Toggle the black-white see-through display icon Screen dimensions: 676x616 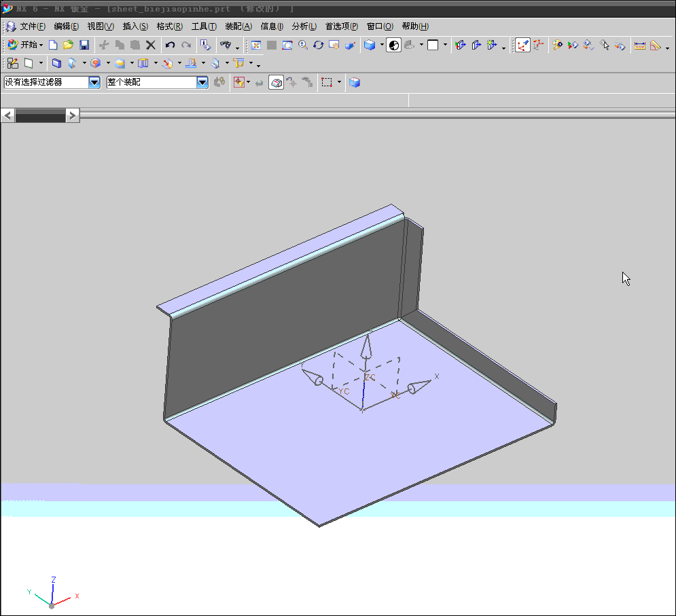[393, 45]
